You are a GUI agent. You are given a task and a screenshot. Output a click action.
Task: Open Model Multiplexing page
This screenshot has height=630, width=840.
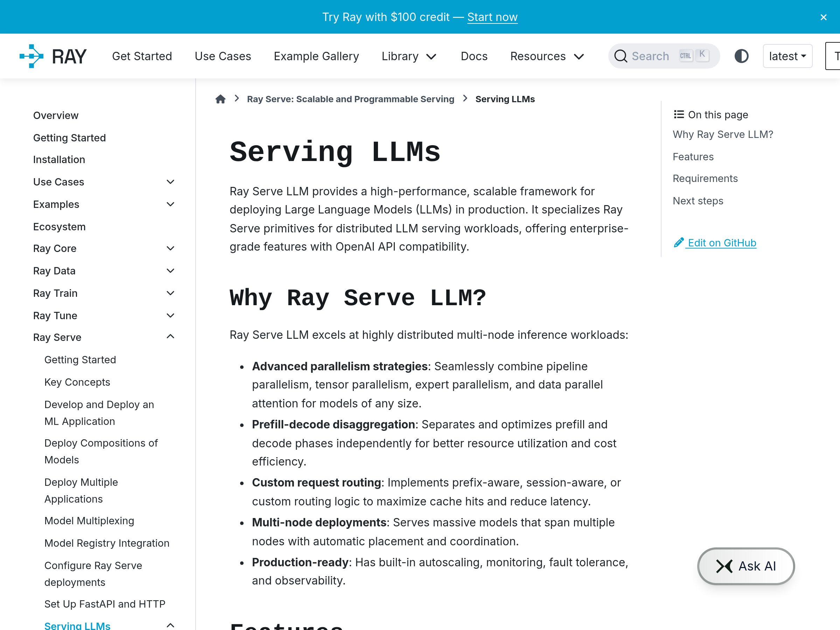89,521
